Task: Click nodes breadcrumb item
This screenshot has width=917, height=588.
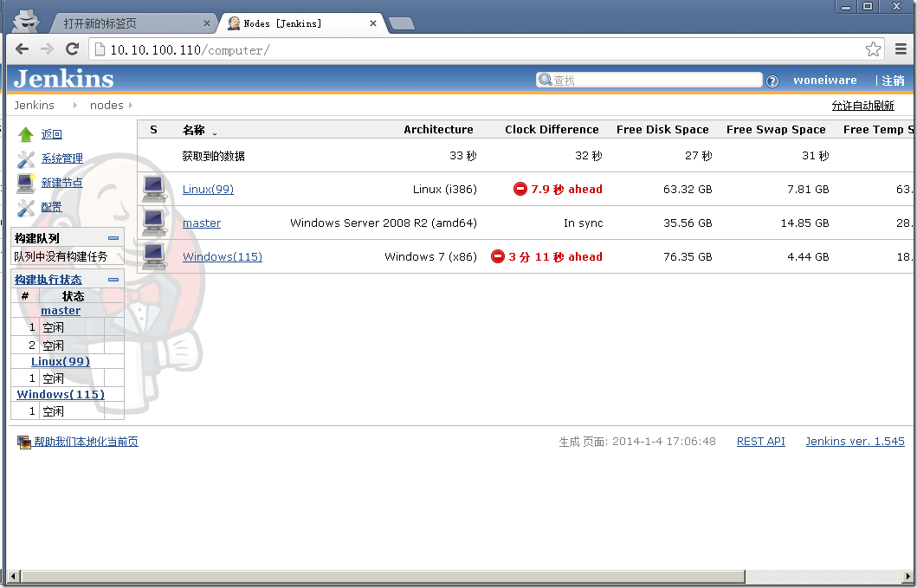Action: click(x=107, y=106)
